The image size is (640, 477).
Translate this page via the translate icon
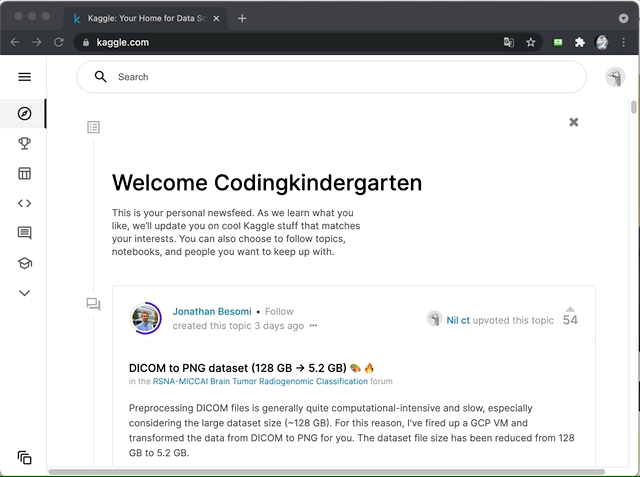509,42
